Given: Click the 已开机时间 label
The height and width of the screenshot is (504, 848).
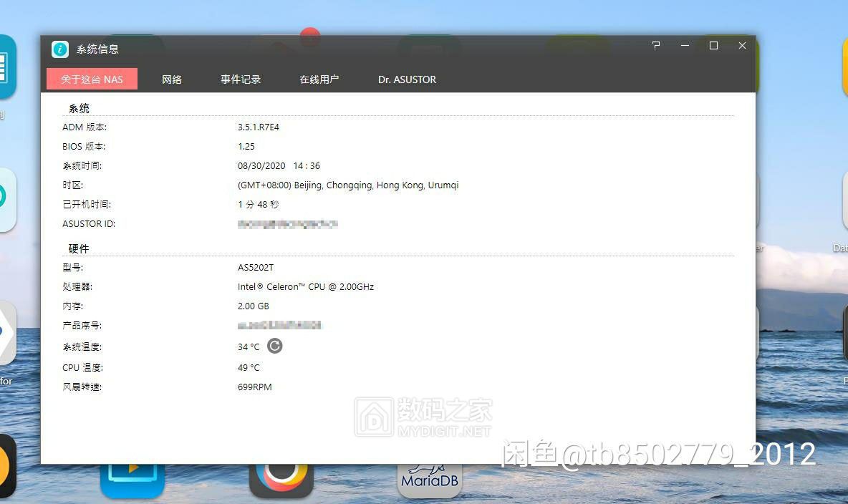Looking at the screenshot, I should pyautogui.click(x=87, y=205).
